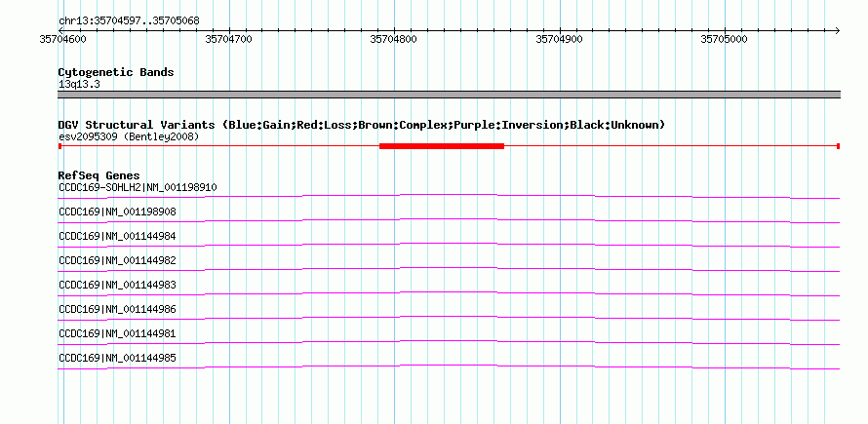Open the CCDC169|NM_001144986 transcript entry
This screenshot has width=868, height=424.
[x=117, y=309]
